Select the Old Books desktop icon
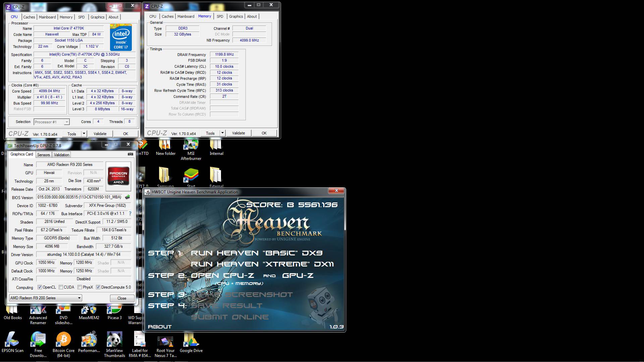The image size is (644, 362). [x=13, y=313]
